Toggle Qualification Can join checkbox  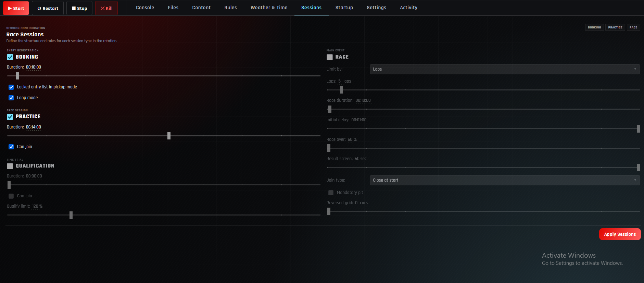pos(11,196)
